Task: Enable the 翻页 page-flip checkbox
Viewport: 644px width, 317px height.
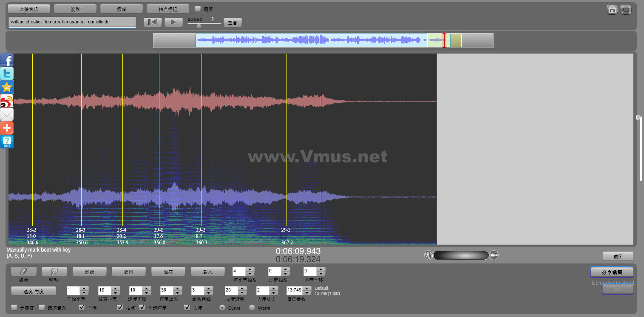Action: (198, 9)
